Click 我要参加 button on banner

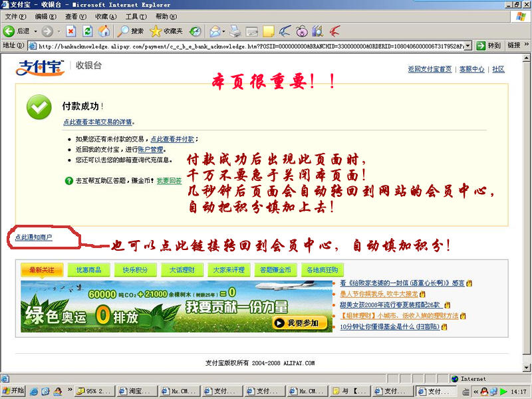click(x=299, y=323)
